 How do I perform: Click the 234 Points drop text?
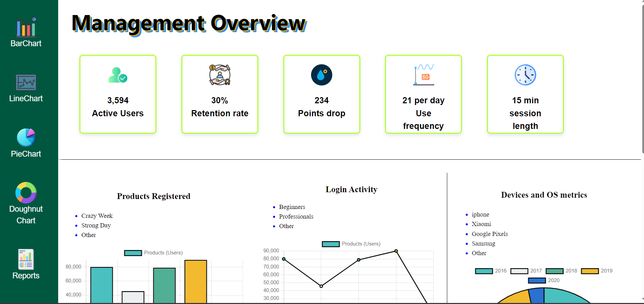point(322,107)
